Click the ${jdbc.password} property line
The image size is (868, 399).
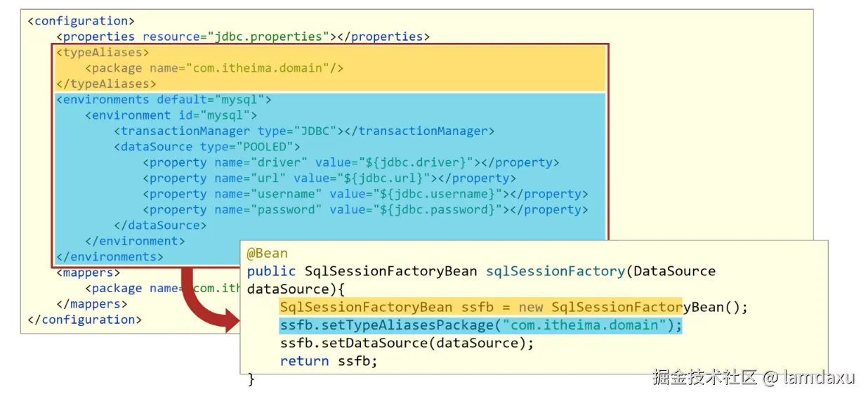(365, 209)
